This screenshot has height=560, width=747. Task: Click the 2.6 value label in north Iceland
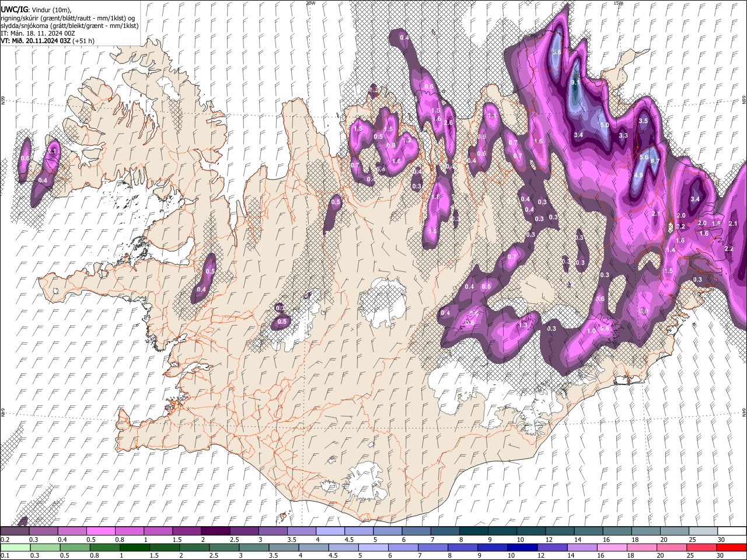tap(448, 123)
